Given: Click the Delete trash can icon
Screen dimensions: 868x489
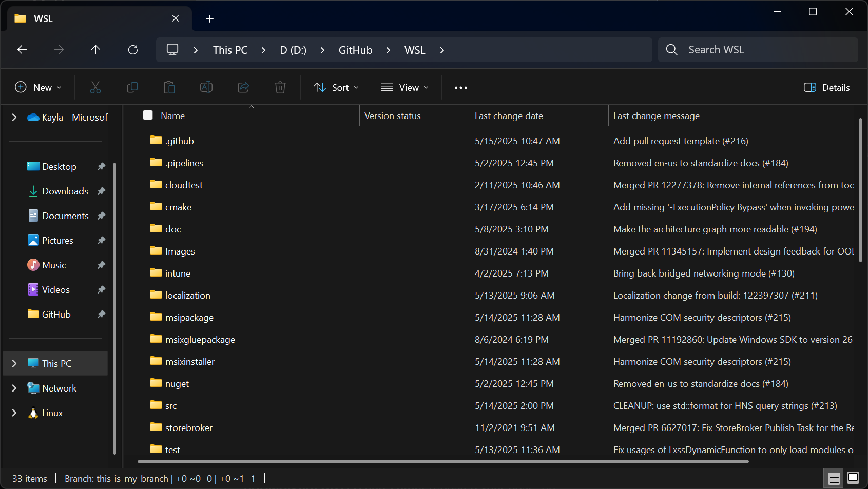Looking at the screenshot, I should click(x=280, y=88).
